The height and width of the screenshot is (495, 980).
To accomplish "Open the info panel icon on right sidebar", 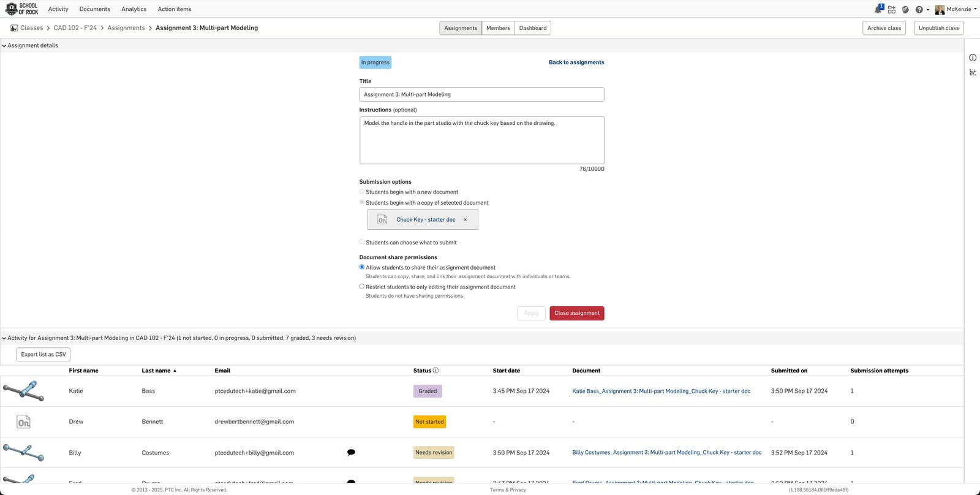I will [973, 58].
